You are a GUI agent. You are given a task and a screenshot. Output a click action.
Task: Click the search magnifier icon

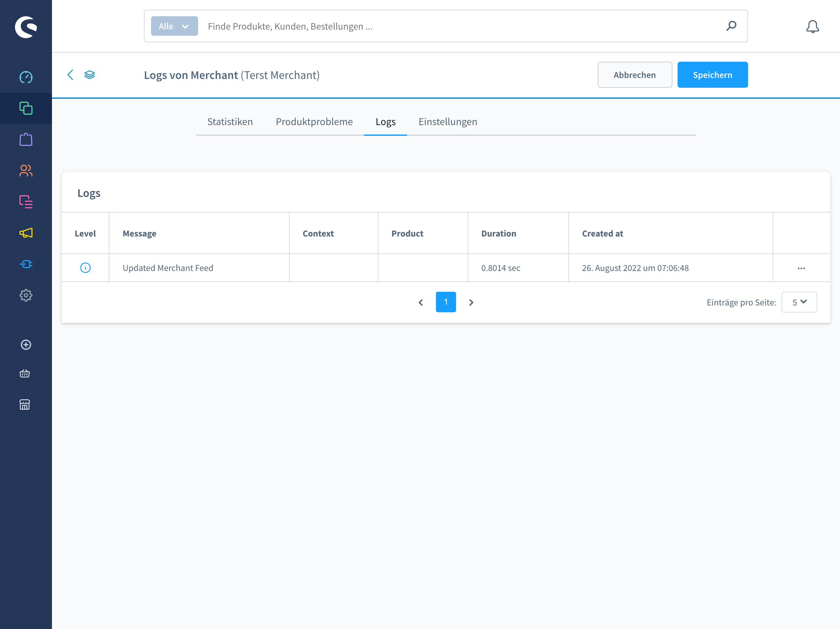731,26
